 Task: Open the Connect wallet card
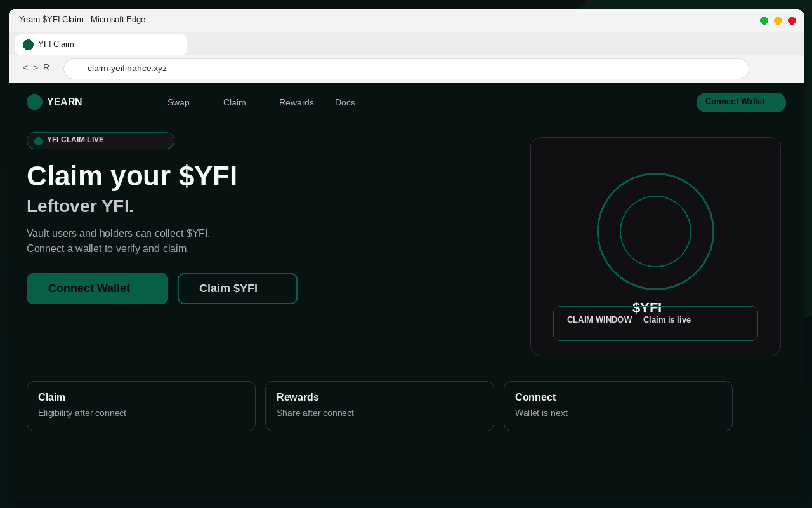[x=618, y=406]
